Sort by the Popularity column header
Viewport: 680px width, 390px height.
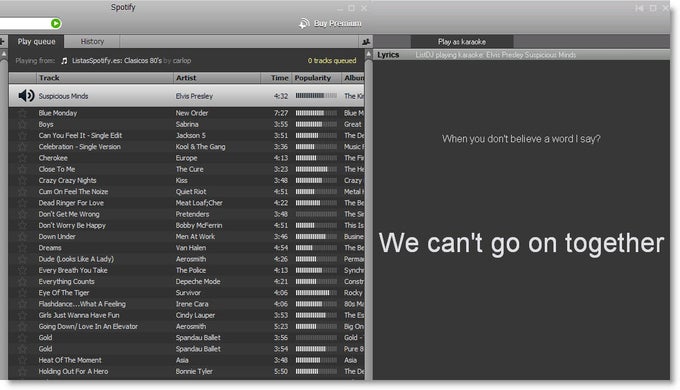point(316,78)
